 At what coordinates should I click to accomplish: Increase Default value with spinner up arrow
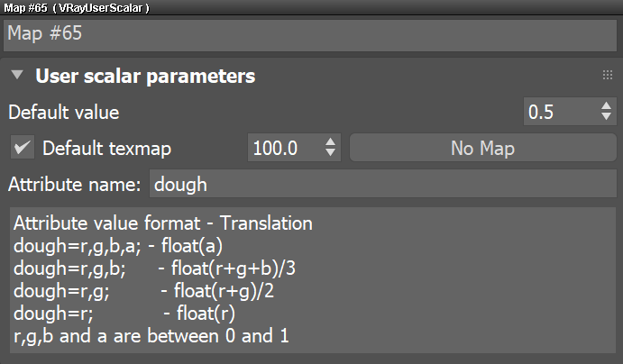click(x=606, y=107)
